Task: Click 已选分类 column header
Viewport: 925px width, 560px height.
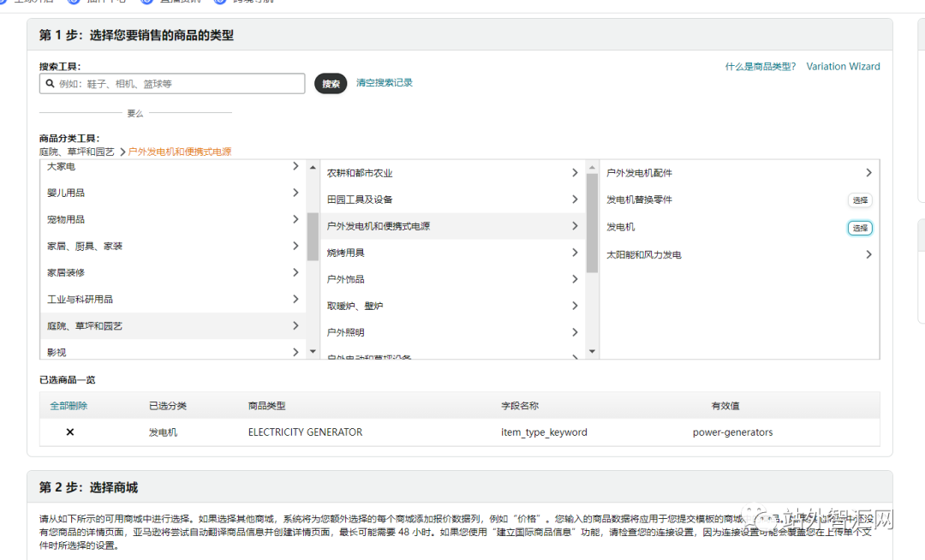Action: pos(168,406)
